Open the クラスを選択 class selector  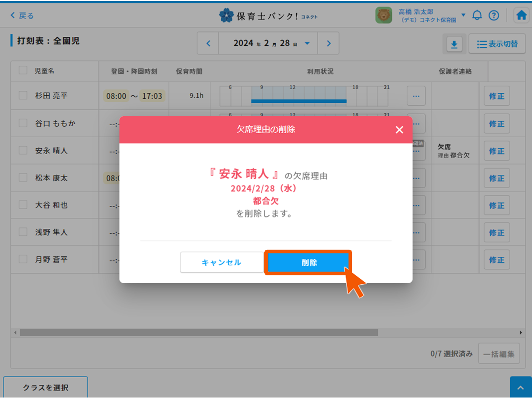pos(45,388)
